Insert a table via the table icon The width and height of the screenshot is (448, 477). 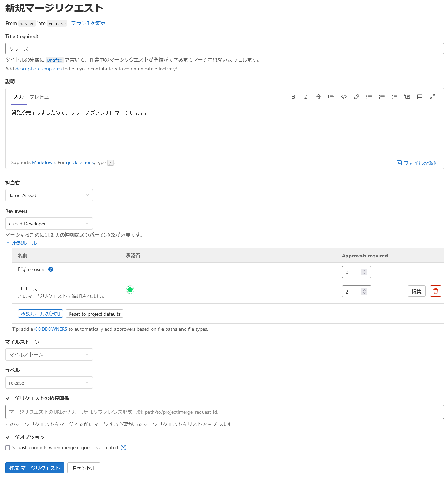(420, 97)
